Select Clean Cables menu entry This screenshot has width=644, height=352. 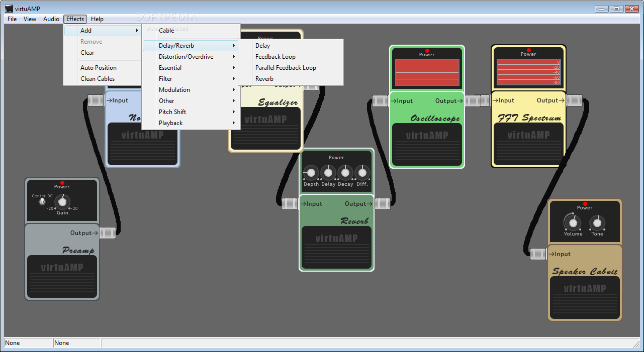103,79
